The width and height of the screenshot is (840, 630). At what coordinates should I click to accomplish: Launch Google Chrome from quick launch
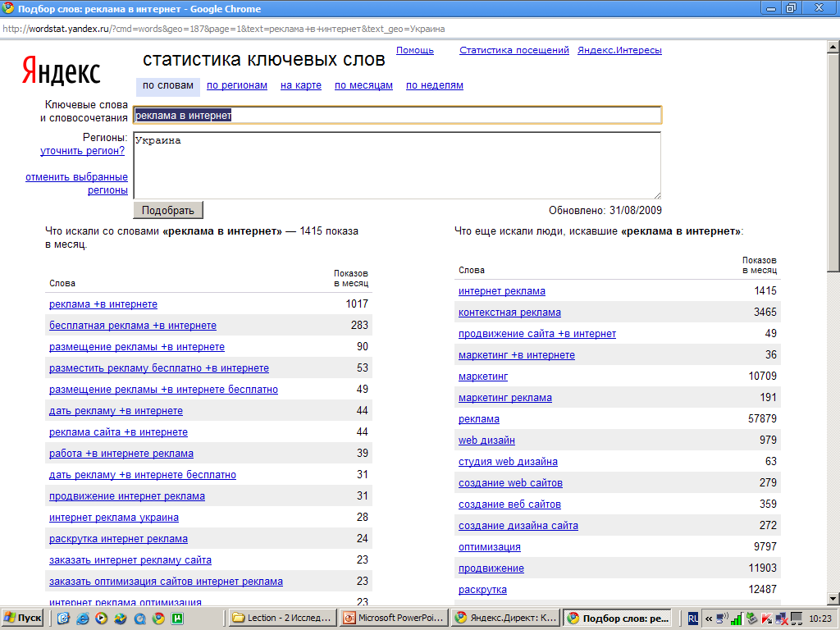[158, 619]
